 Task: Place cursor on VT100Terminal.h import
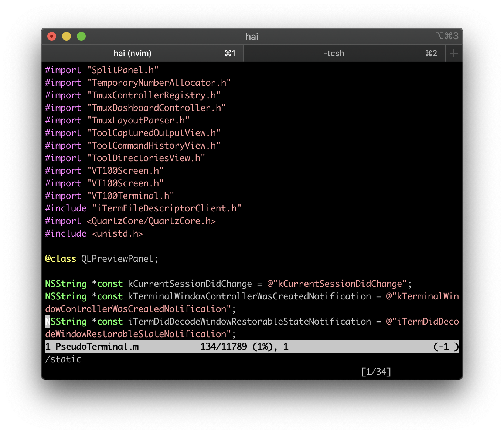pyautogui.click(x=130, y=196)
